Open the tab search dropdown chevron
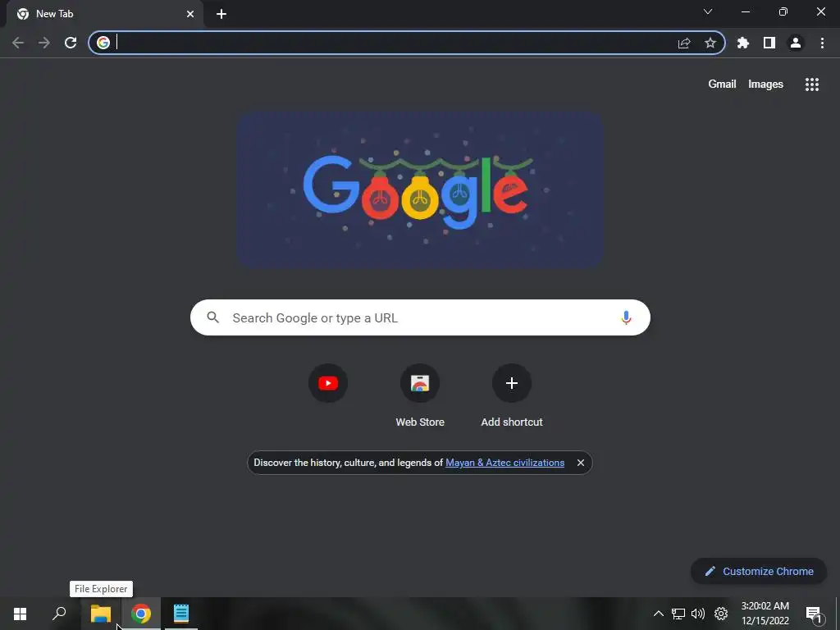 point(708,11)
